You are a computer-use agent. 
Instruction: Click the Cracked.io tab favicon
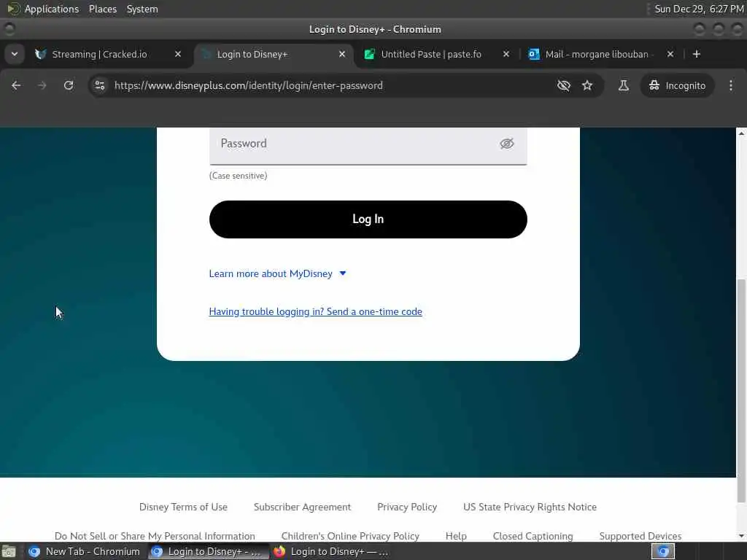pos(41,54)
